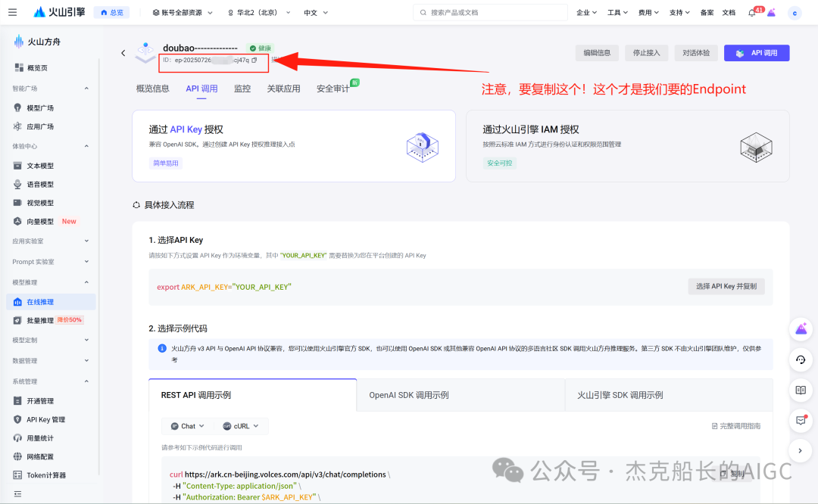Click the headset support floating icon
Image resolution: width=818 pixels, height=504 pixels.
pyautogui.click(x=801, y=359)
